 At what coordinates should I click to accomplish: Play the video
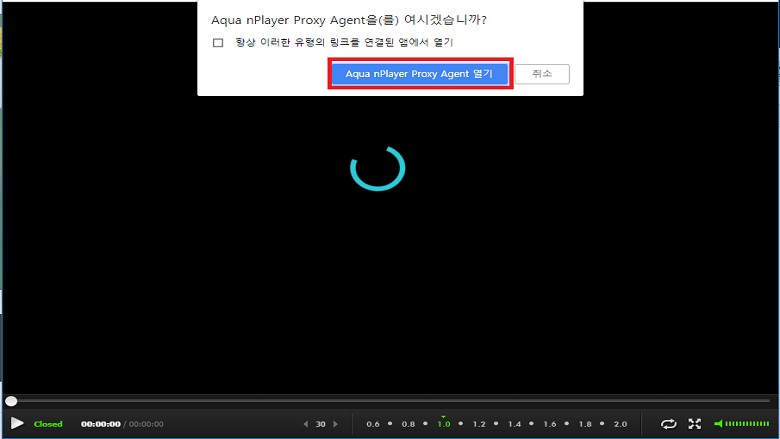tap(17, 424)
